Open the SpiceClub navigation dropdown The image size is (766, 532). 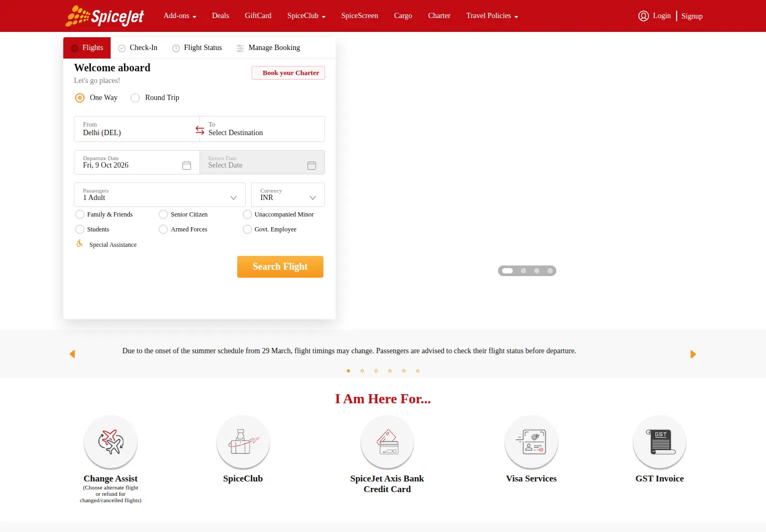[x=306, y=16]
